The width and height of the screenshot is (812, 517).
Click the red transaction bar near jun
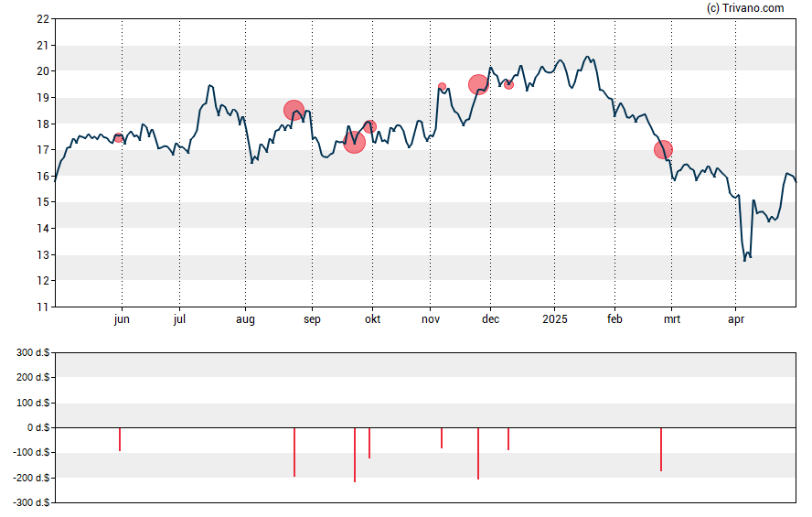120,439
